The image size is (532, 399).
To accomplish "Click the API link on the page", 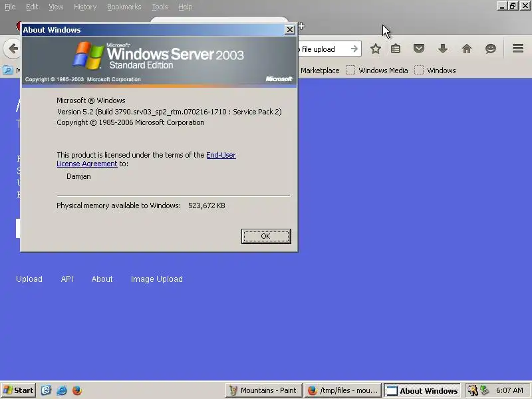I will point(67,279).
